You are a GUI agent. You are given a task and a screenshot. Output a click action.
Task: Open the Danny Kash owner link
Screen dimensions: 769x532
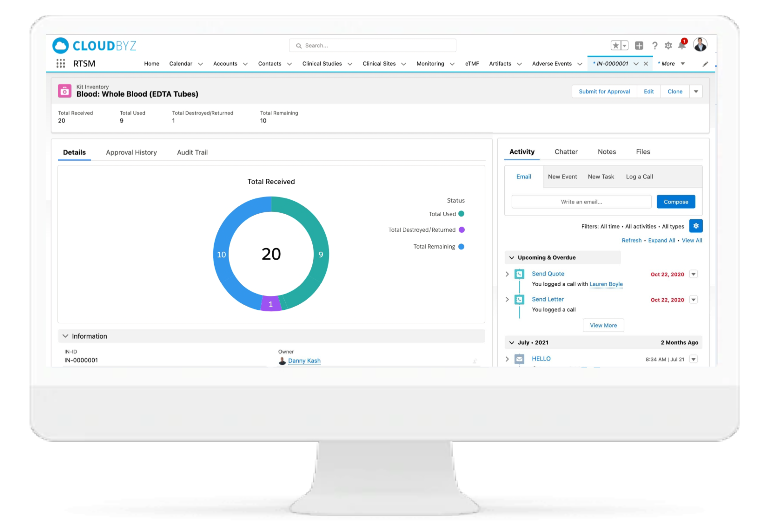(304, 361)
